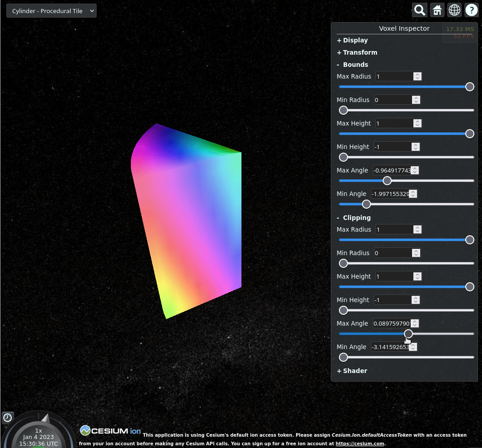Open the geocoder search icon
Screen dimensions: 482x448
click(420, 10)
